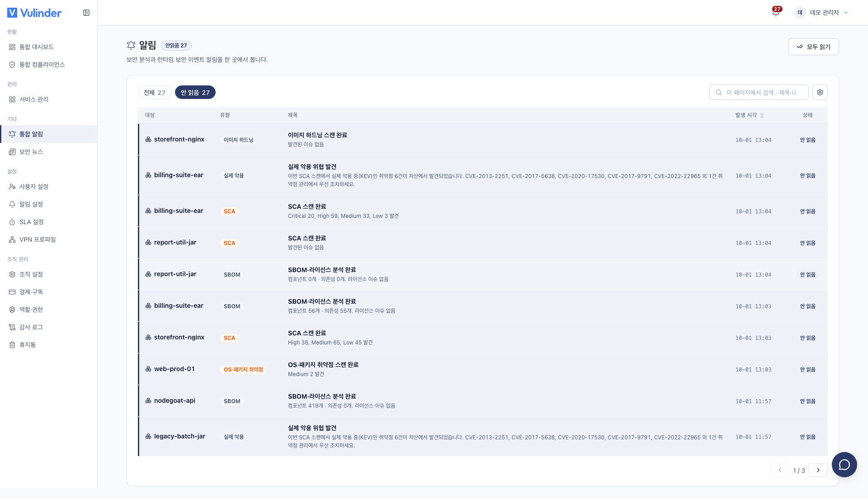The image size is (868, 499).
Task: Open billing-suite-ear 실제 악용 위협 발견 alert
Action: (x=483, y=175)
